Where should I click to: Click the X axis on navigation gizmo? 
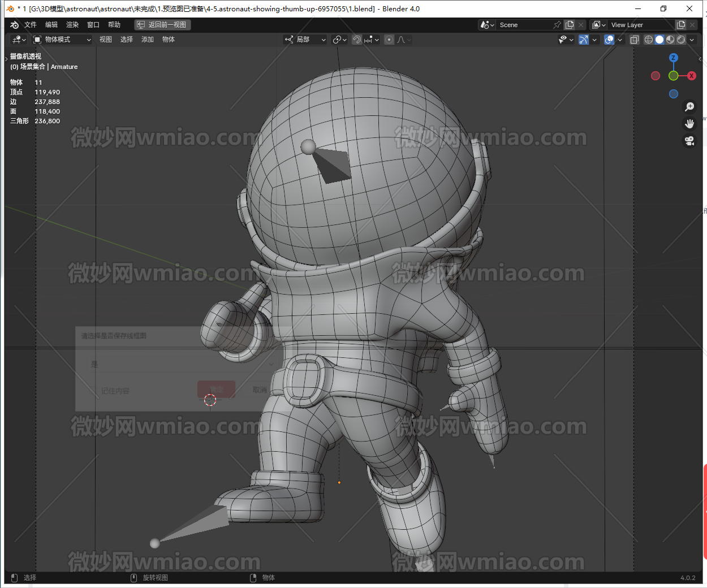pos(691,76)
